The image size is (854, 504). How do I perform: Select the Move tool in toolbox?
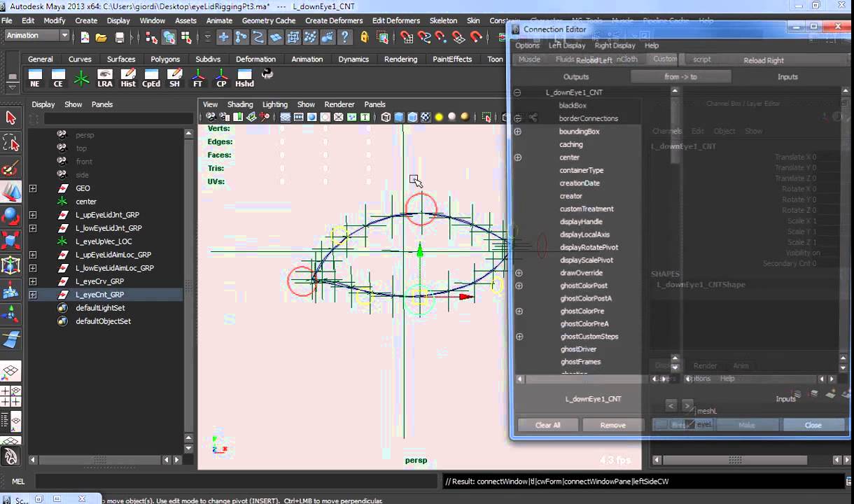click(x=10, y=192)
